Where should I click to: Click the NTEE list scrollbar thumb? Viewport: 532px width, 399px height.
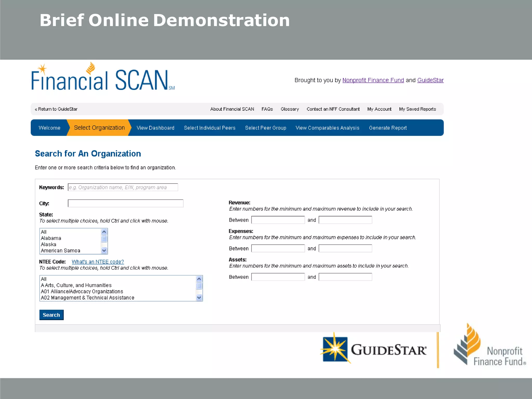(199, 286)
